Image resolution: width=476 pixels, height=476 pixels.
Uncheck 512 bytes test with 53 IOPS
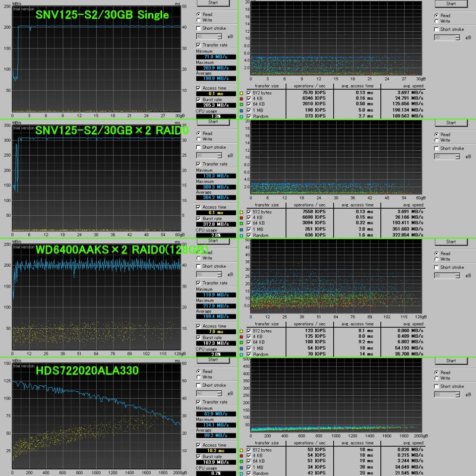tap(249, 450)
